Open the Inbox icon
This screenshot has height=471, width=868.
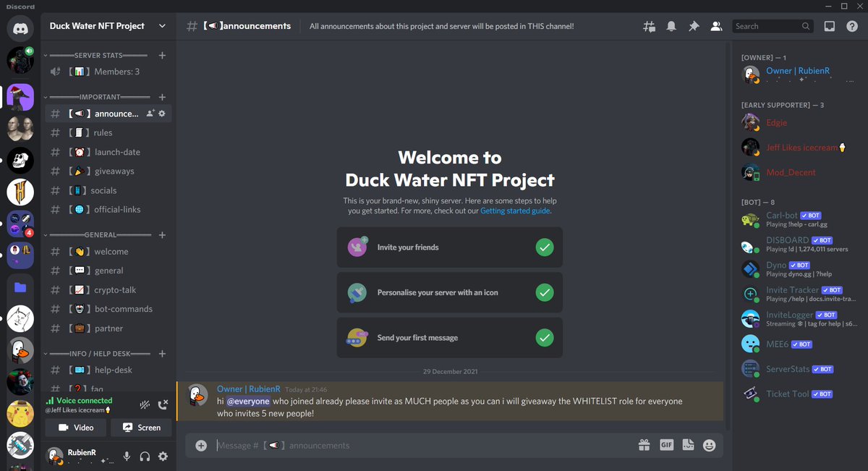point(830,26)
